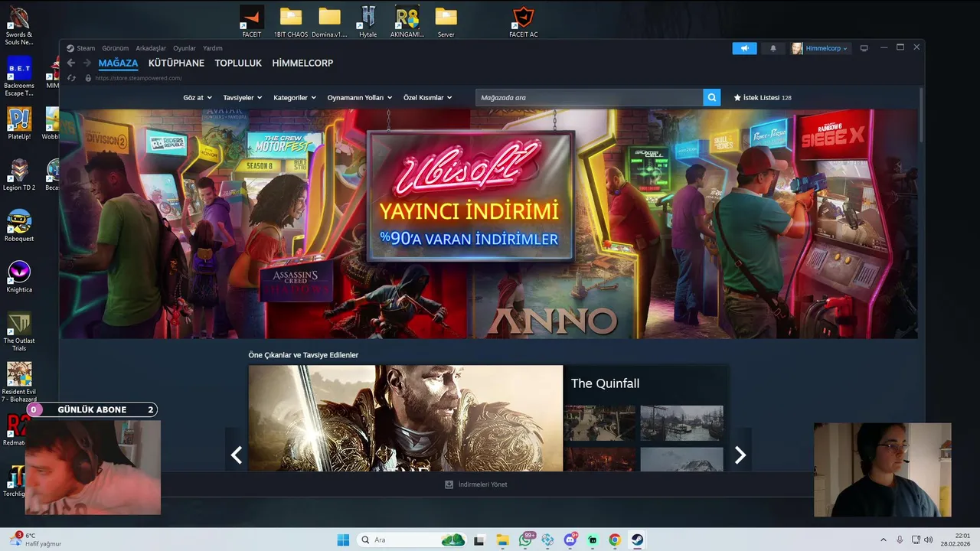Click the Steam announcements megaphone icon
Screen dimensions: 980x551
[x=744, y=48]
